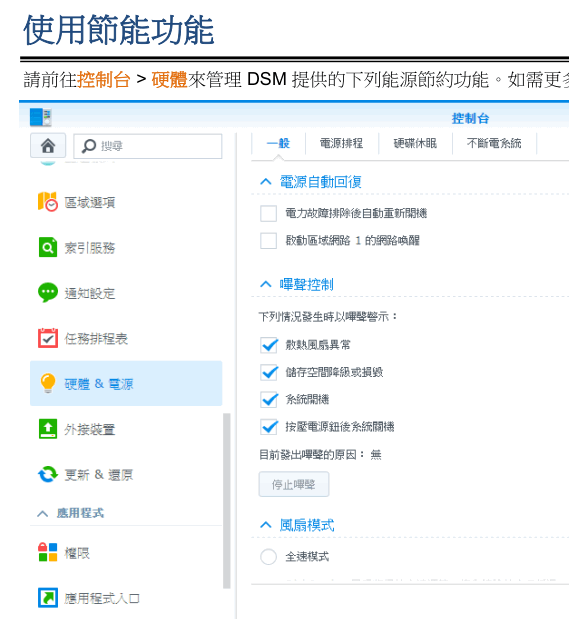Click the 控制台 window title text
This screenshot has width=569, height=619.
tap(470, 118)
